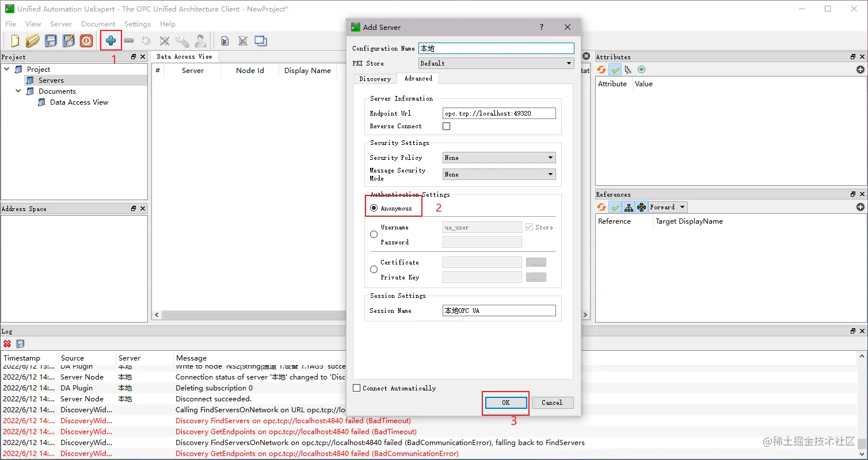The image size is (868, 460).
Task: Close the Data Access View document tab
Action: pyautogui.click(x=586, y=56)
